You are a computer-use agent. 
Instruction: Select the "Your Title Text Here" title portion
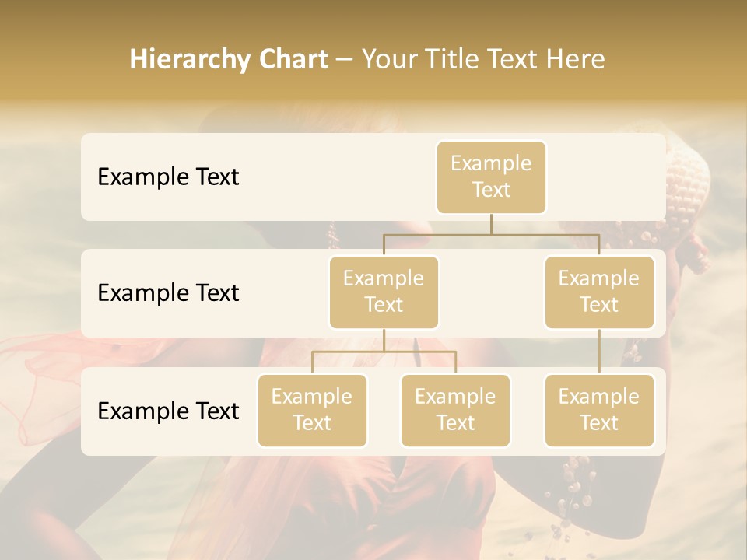482,59
